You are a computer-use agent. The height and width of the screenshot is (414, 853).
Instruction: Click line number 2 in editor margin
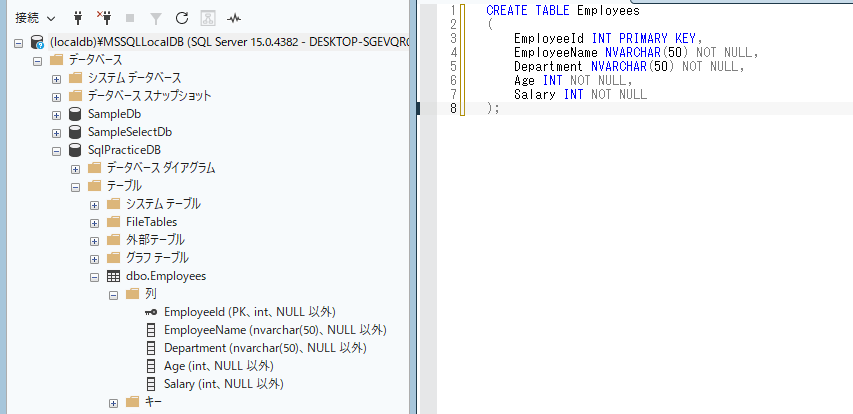pyautogui.click(x=454, y=24)
